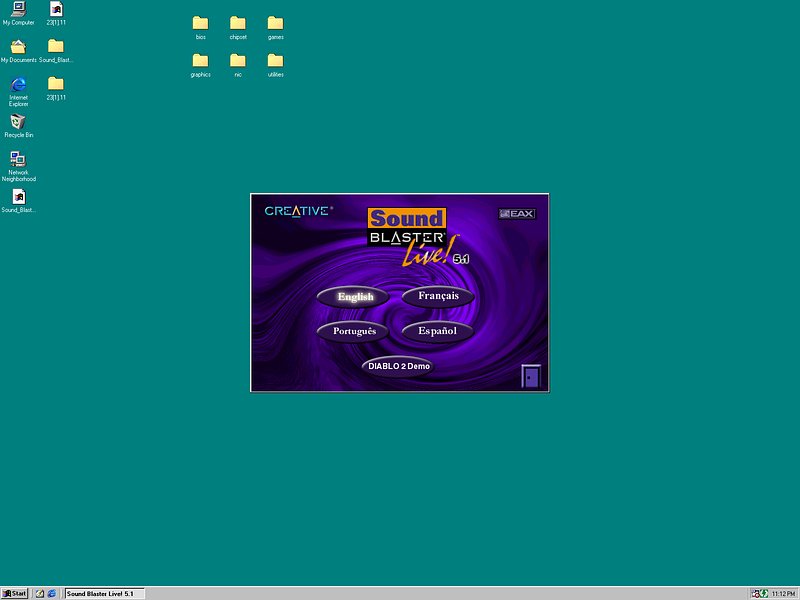800x600 pixels.
Task: Pick the Português language option
Action: tap(354, 331)
